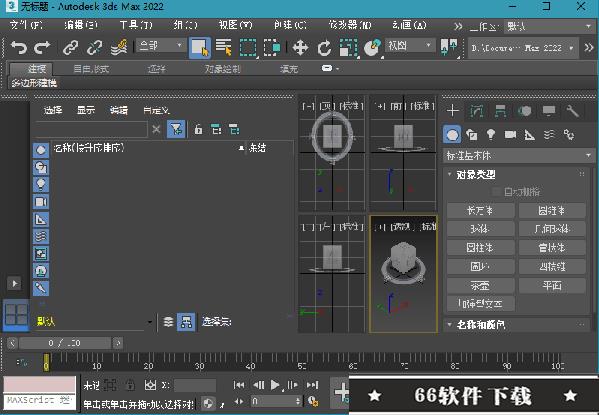Image resolution: width=599 pixels, height=415 pixels.
Task: Open the 文件(F) menu
Action: [x=26, y=26]
